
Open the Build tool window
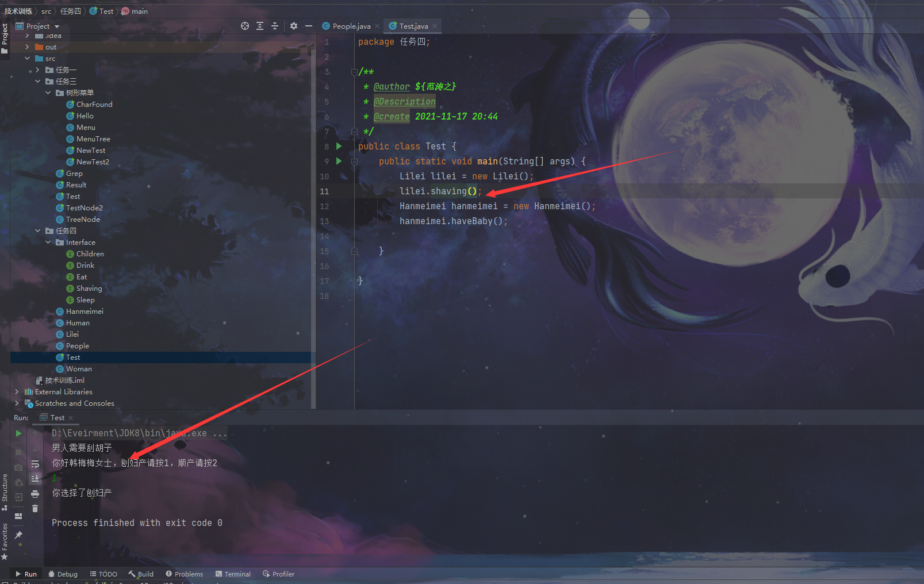pyautogui.click(x=141, y=574)
